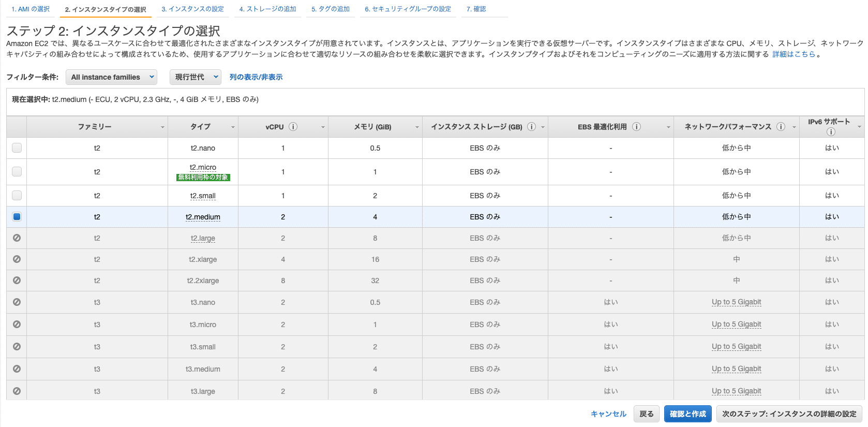Click the t2.small type name
The image size is (868, 427).
coord(203,196)
